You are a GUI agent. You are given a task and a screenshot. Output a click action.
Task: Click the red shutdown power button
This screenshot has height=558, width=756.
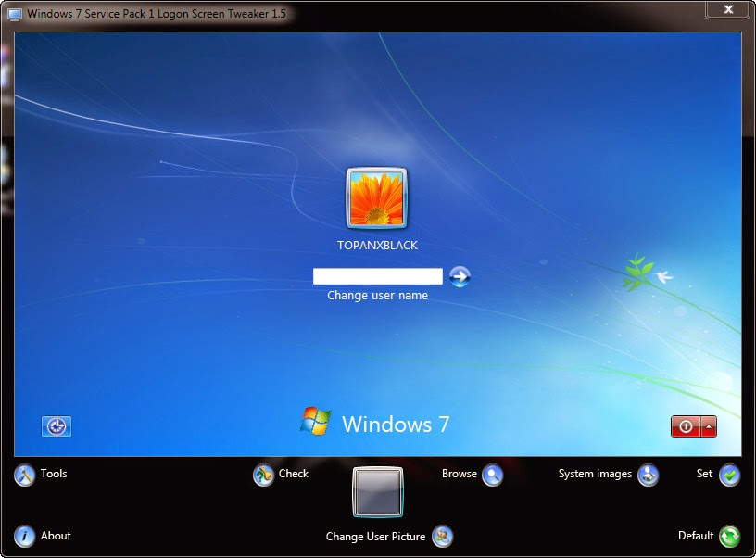tap(686, 426)
